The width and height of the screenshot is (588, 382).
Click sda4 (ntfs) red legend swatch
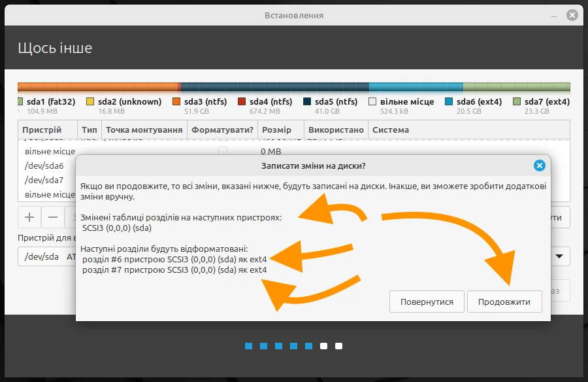(x=242, y=101)
